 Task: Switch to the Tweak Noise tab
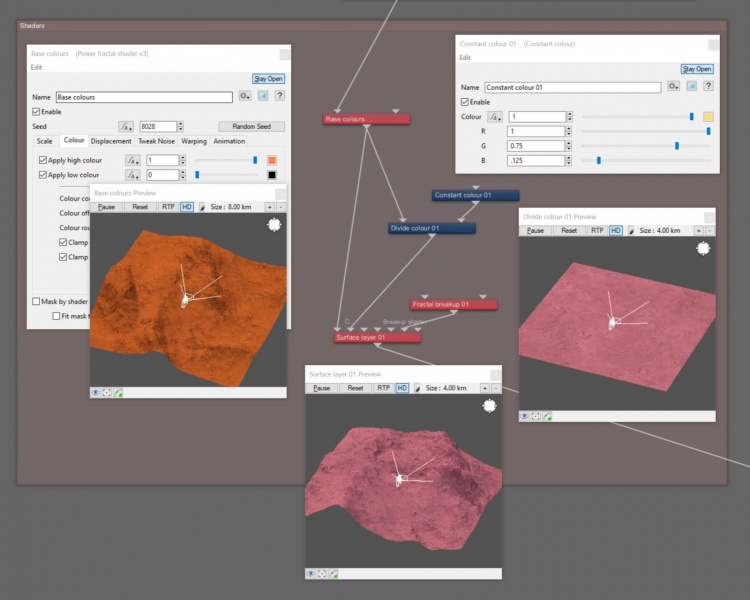coord(156,141)
